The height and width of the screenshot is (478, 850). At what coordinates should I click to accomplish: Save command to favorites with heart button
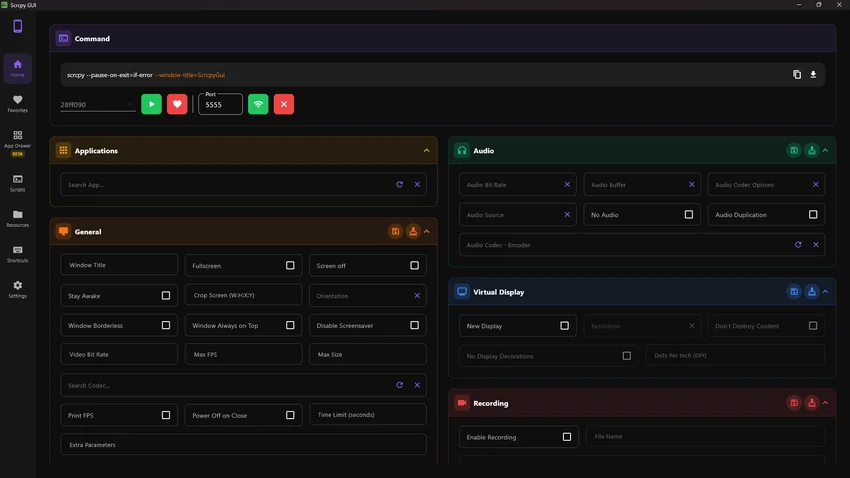tap(177, 104)
